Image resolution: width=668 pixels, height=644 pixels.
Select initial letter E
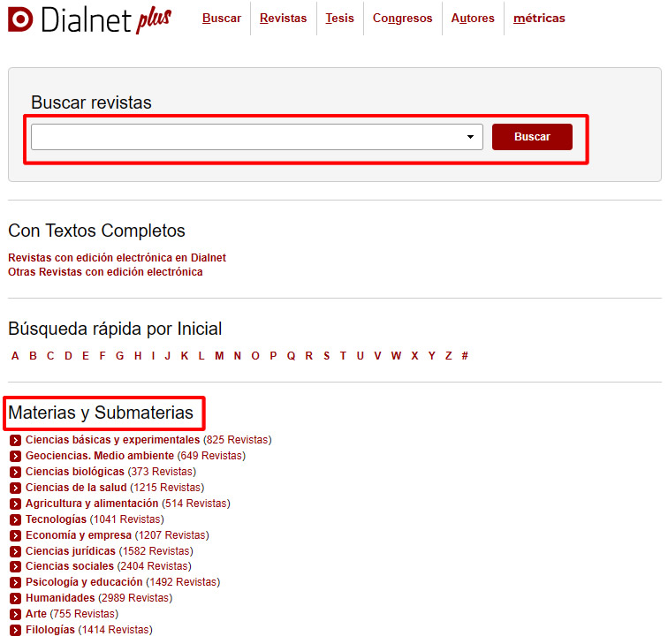pyautogui.click(x=86, y=356)
